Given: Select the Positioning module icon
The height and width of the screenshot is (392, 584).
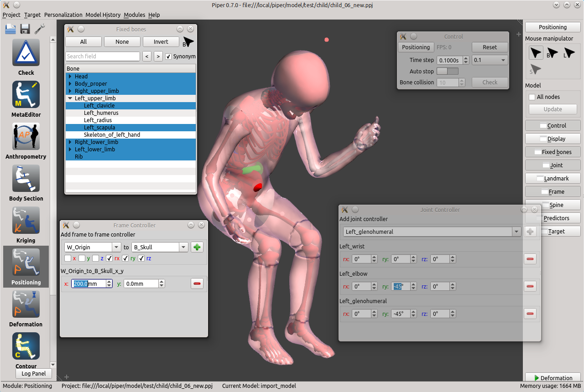Looking at the screenshot, I should click(x=26, y=262).
